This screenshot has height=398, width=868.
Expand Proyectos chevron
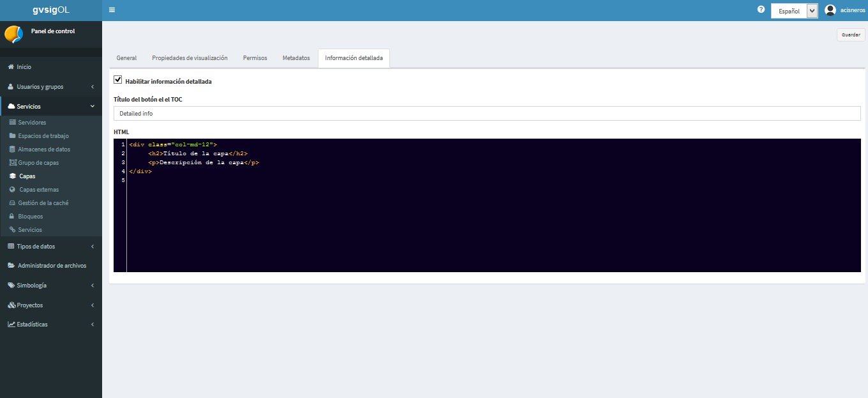[x=92, y=305]
